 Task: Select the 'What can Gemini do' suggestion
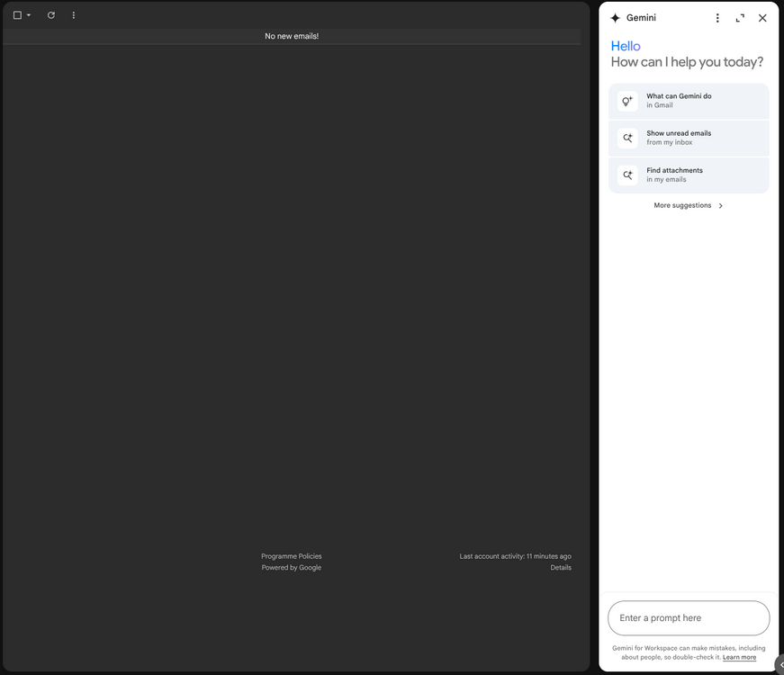689,101
